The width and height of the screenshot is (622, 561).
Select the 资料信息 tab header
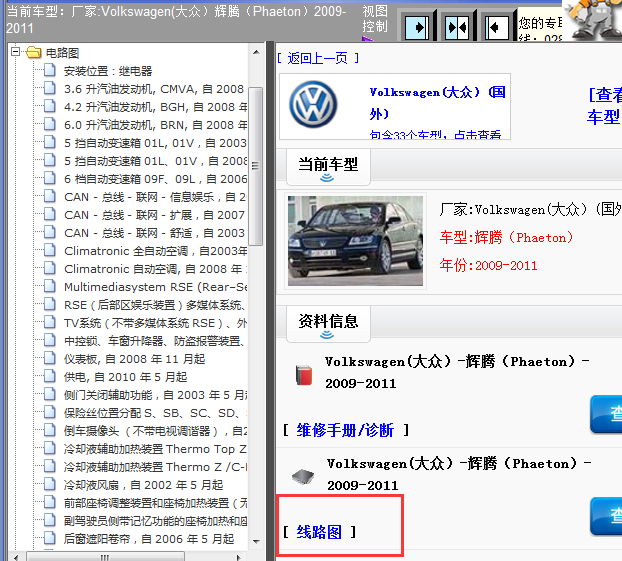click(x=329, y=321)
